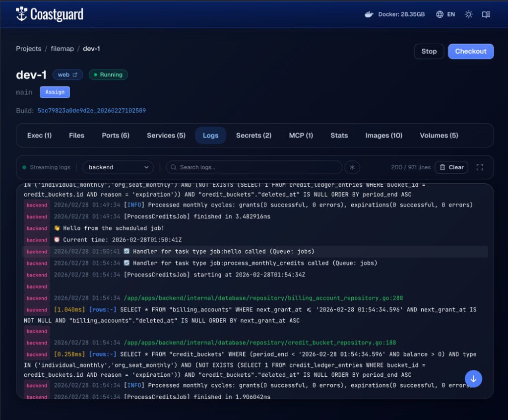Switch to the Secrets tab

254,135
